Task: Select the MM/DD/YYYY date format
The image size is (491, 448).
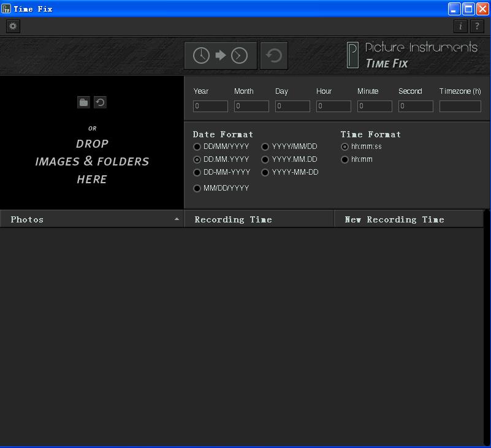Action: click(197, 188)
